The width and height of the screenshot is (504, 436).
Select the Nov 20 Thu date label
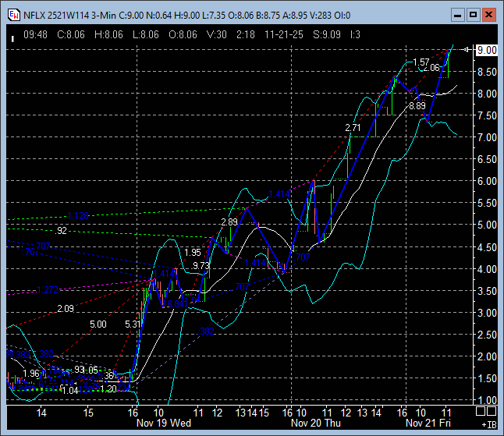click(x=314, y=423)
